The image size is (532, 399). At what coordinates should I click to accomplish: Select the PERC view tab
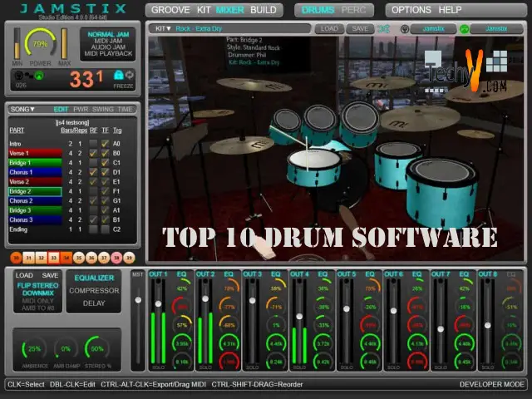tap(353, 10)
